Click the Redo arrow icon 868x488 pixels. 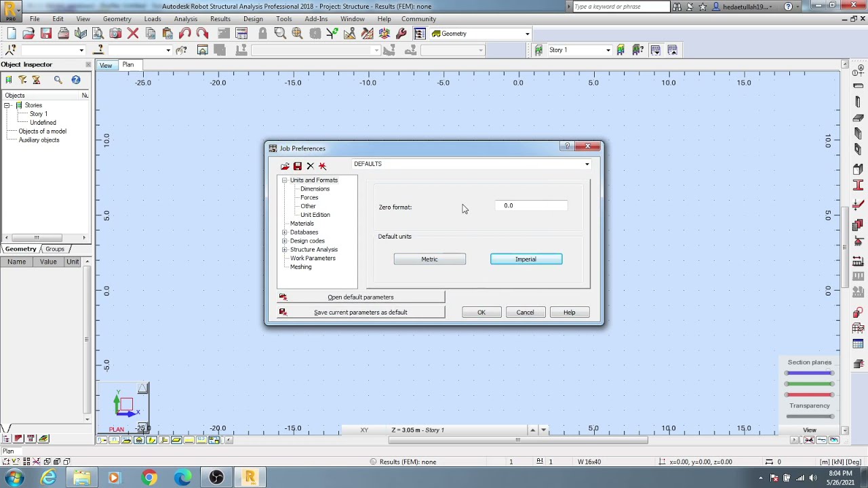coord(202,33)
